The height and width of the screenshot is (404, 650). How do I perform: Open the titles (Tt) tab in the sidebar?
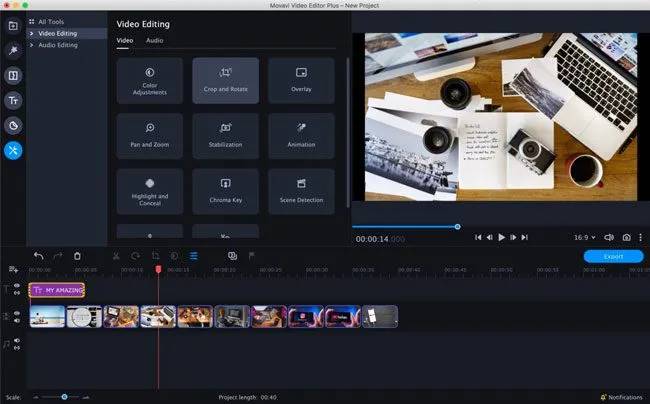pyautogui.click(x=13, y=100)
